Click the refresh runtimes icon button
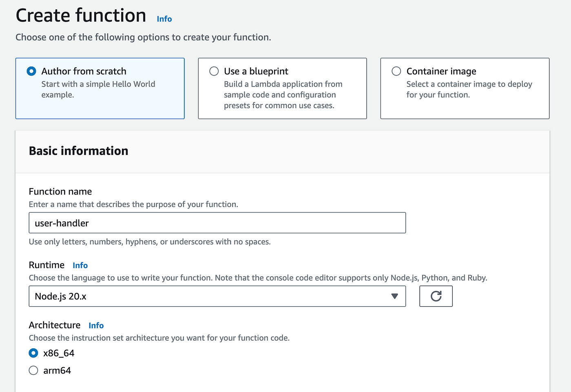The width and height of the screenshot is (571, 392). click(x=436, y=296)
